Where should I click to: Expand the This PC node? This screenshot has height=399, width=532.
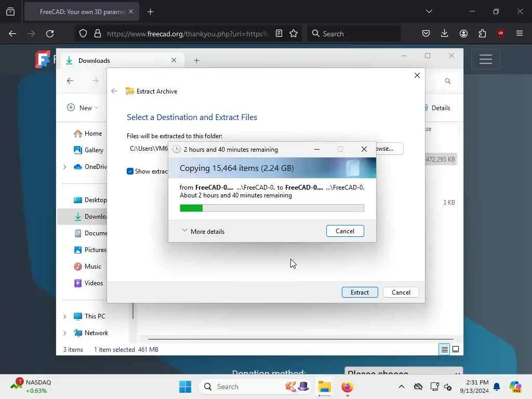(x=64, y=316)
